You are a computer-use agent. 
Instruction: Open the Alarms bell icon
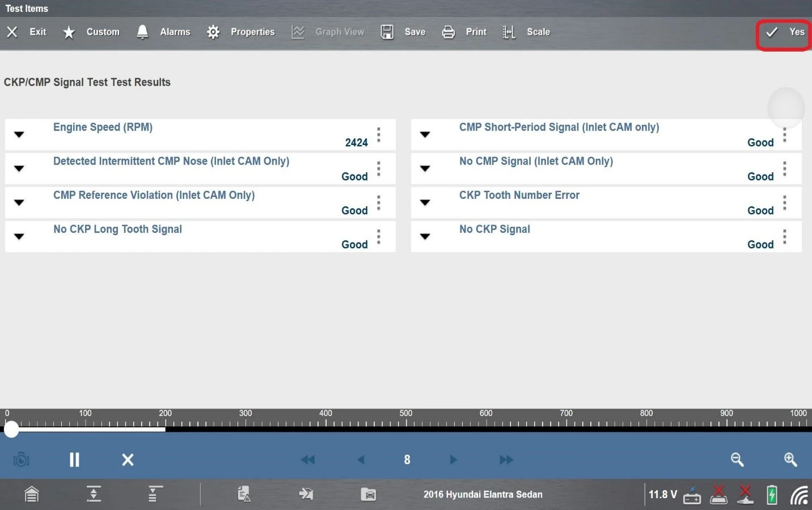142,32
